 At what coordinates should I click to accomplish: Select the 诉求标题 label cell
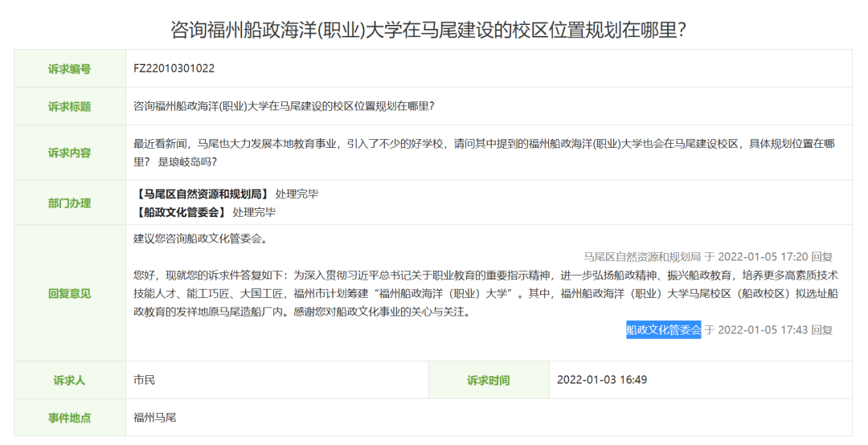70,106
